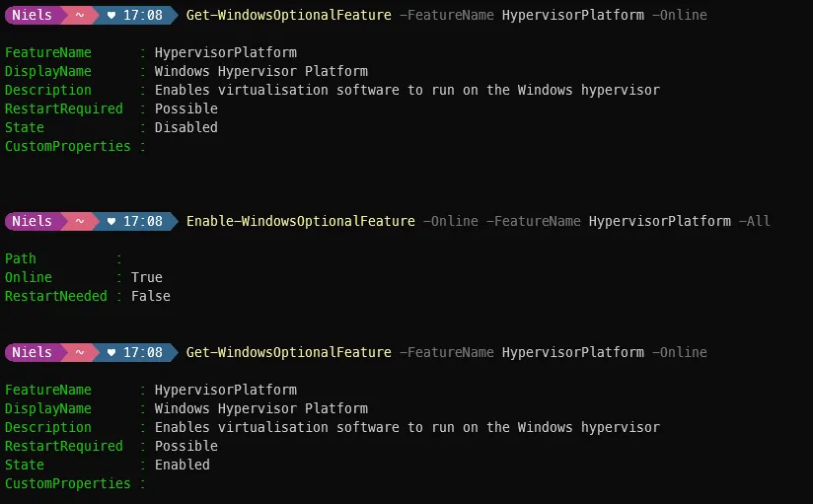The image size is (813, 504).
Task: Click the Enabled state value
Action: point(182,465)
